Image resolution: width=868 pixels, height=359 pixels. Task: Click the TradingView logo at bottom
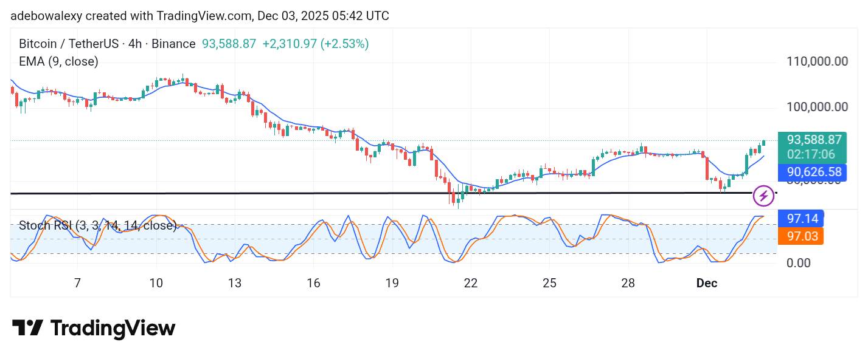tap(94, 329)
